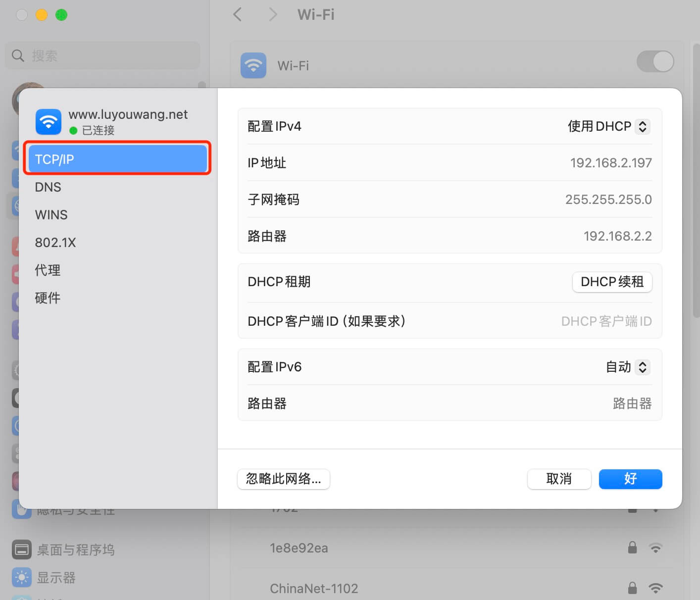Click the DHCP续租 renewal button
The height and width of the screenshot is (600, 700).
[x=612, y=282]
